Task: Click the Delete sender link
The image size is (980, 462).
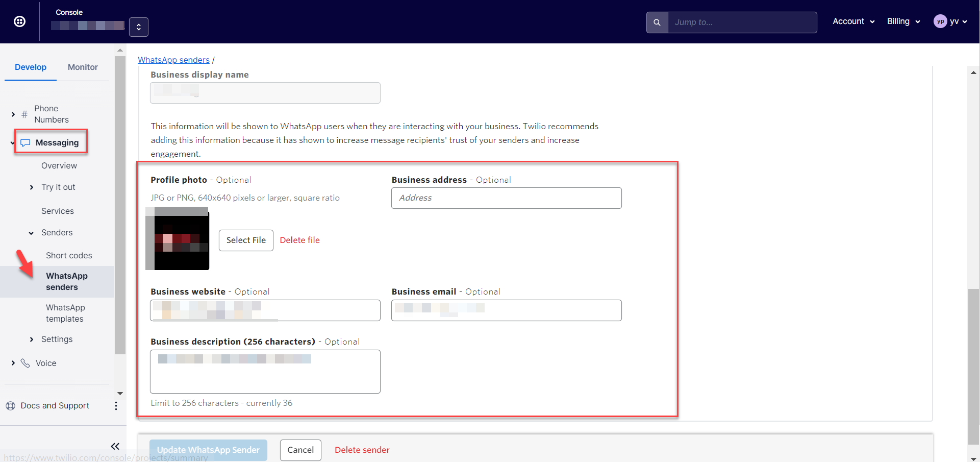Action: pyautogui.click(x=362, y=450)
